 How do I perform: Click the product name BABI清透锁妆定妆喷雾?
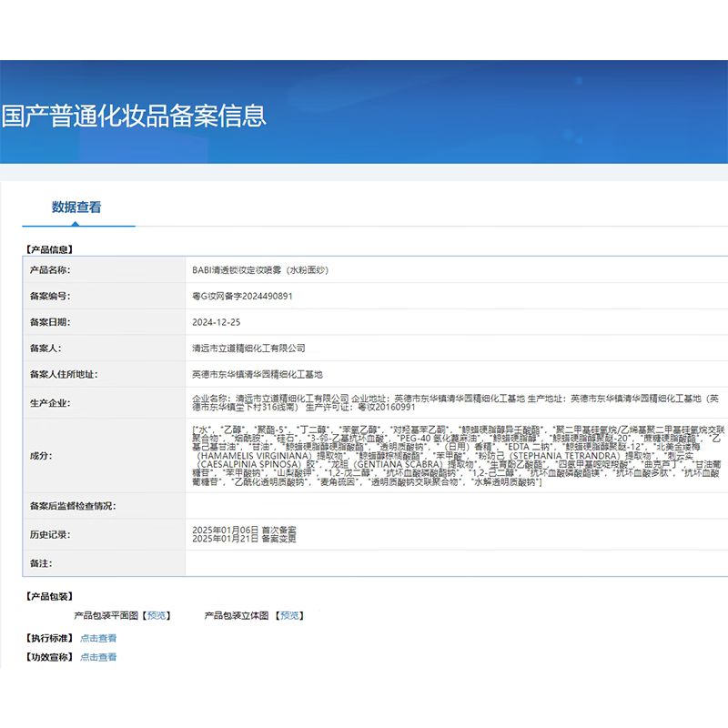coord(259,270)
